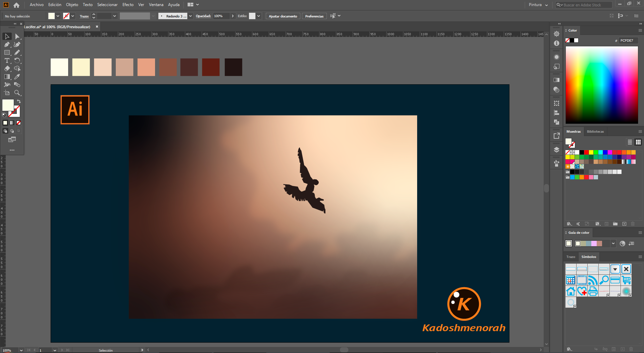Select the Pen tool
The height and width of the screenshot is (353, 644).
coord(7,44)
